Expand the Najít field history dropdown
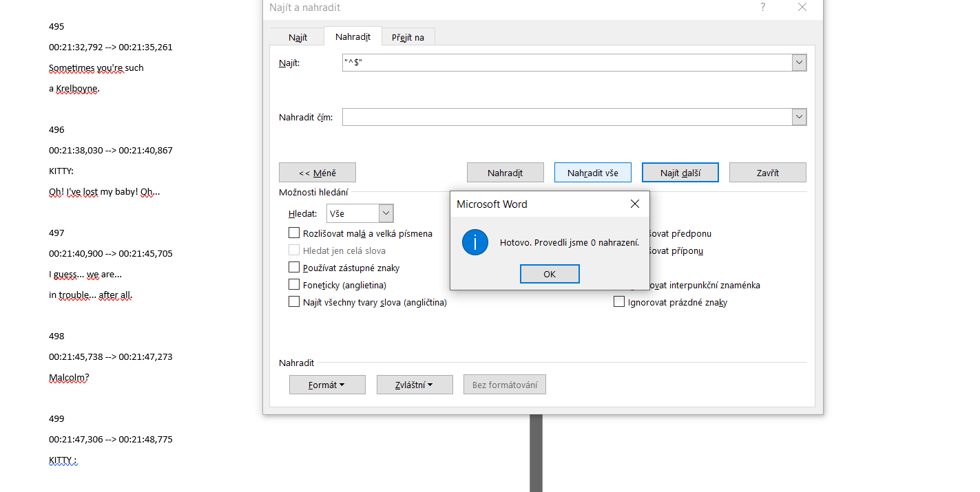The width and height of the screenshot is (980, 492). pos(799,63)
